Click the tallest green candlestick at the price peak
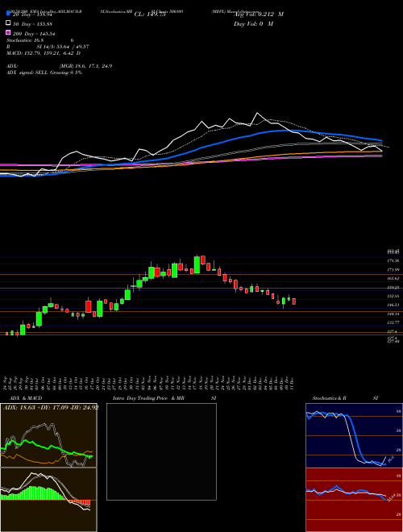Viewport: 403px width, 532px height. (x=197, y=264)
